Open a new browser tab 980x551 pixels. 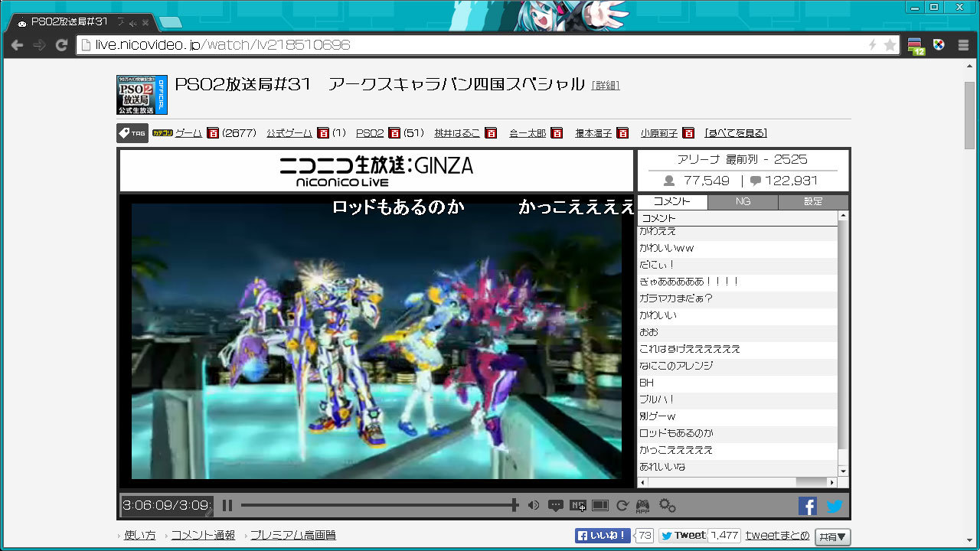170,21
